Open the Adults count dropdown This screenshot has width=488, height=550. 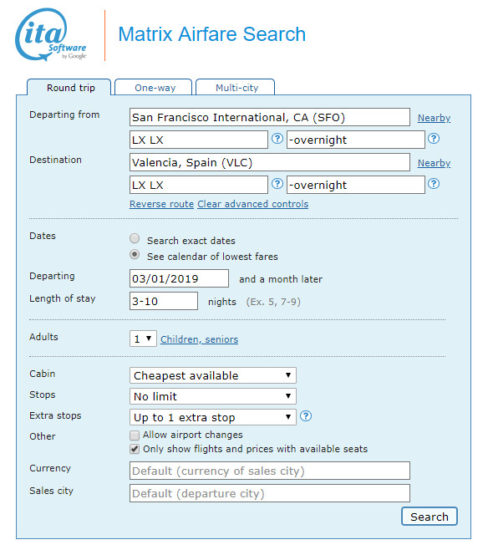pos(143,338)
